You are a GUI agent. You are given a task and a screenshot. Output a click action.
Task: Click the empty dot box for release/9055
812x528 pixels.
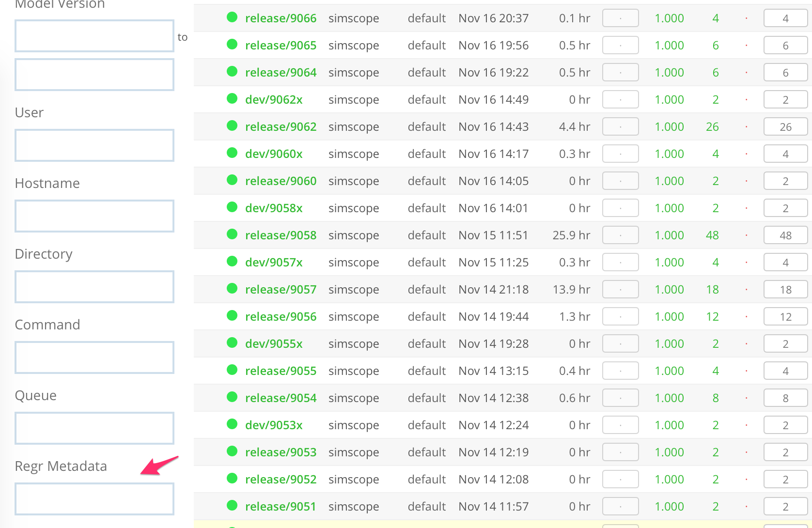pyautogui.click(x=620, y=371)
